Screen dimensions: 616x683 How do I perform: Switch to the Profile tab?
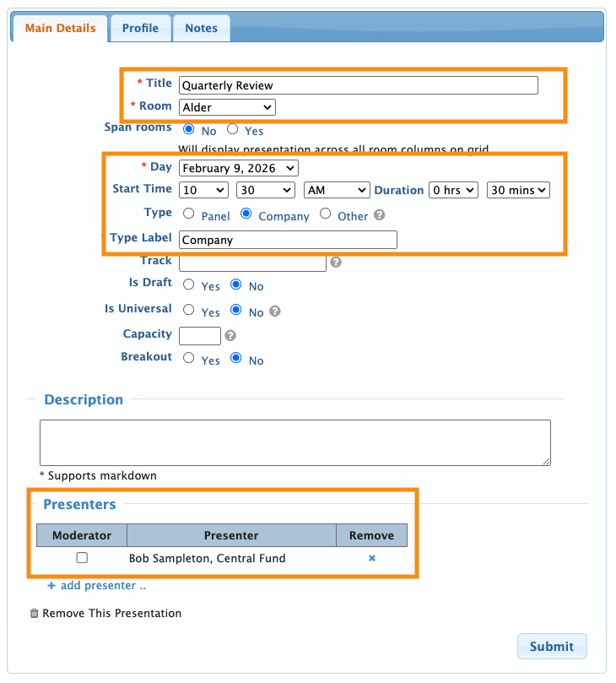tap(140, 28)
